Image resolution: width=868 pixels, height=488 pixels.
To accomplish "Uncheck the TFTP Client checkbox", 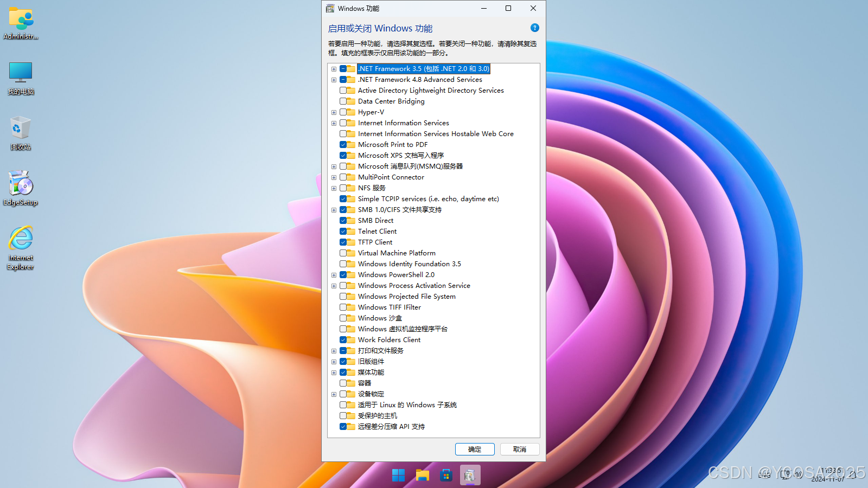I will coord(343,242).
